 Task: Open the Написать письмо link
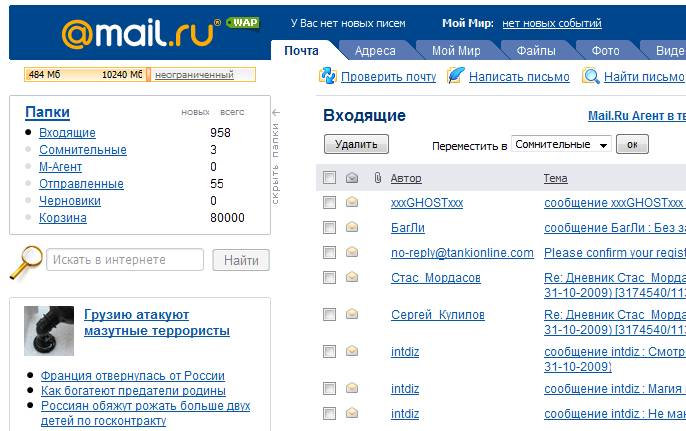tap(519, 77)
